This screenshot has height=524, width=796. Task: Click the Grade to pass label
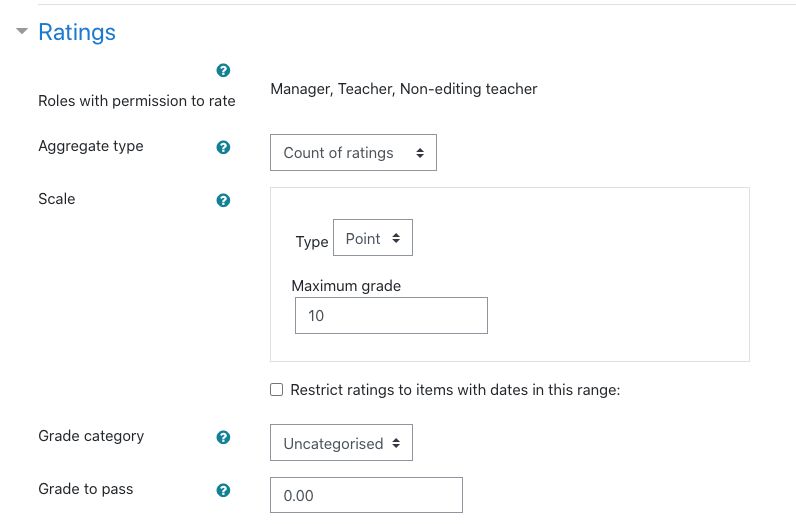[86, 489]
